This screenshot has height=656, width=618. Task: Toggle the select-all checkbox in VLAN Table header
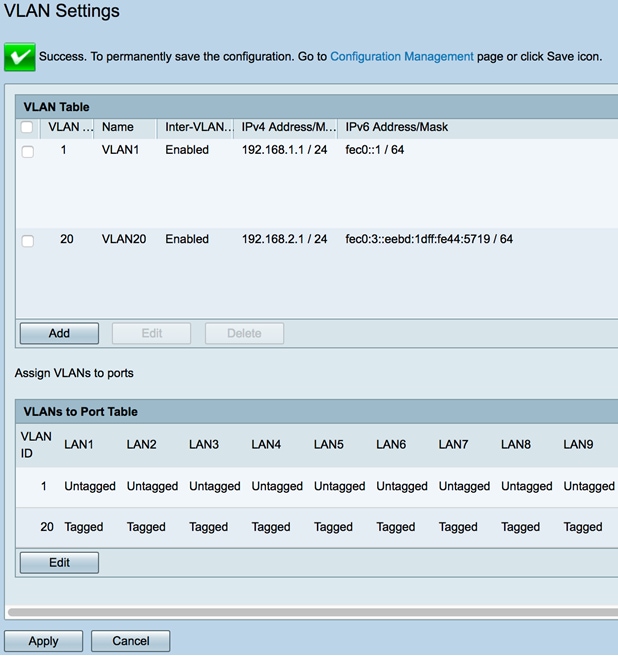click(x=27, y=127)
